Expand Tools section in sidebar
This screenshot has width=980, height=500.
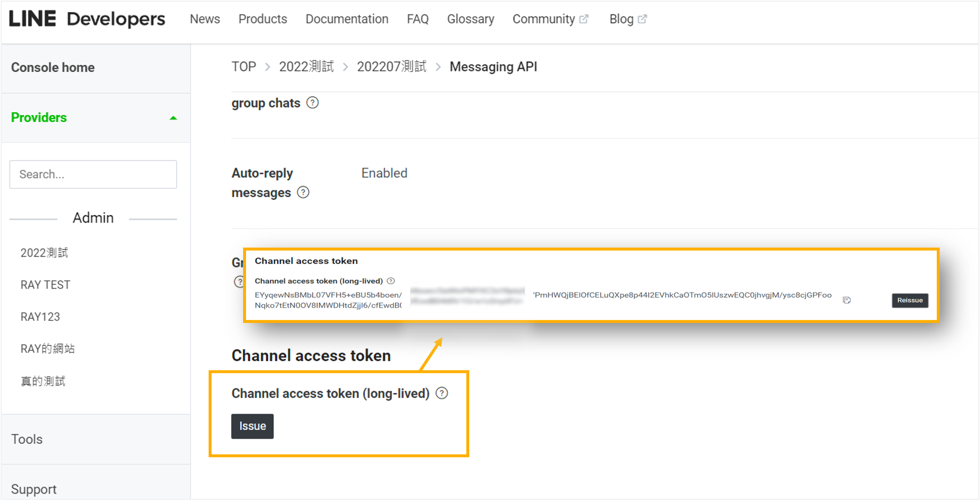(x=27, y=439)
